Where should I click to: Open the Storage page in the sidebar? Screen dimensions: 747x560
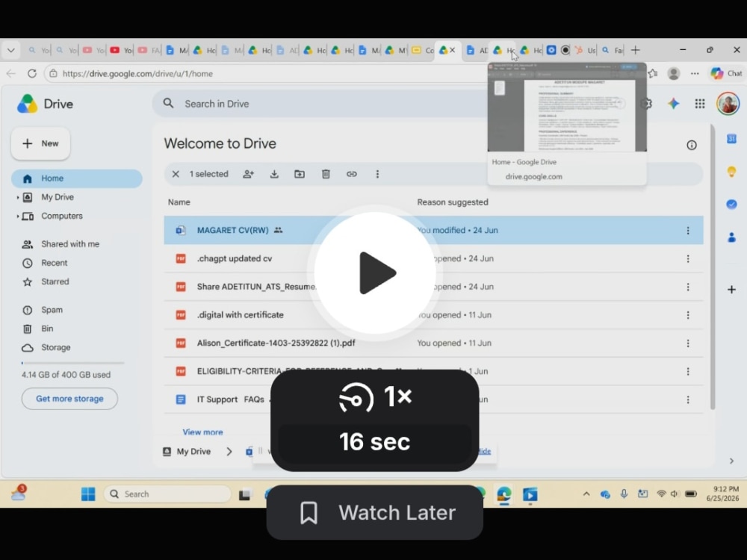tap(55, 348)
